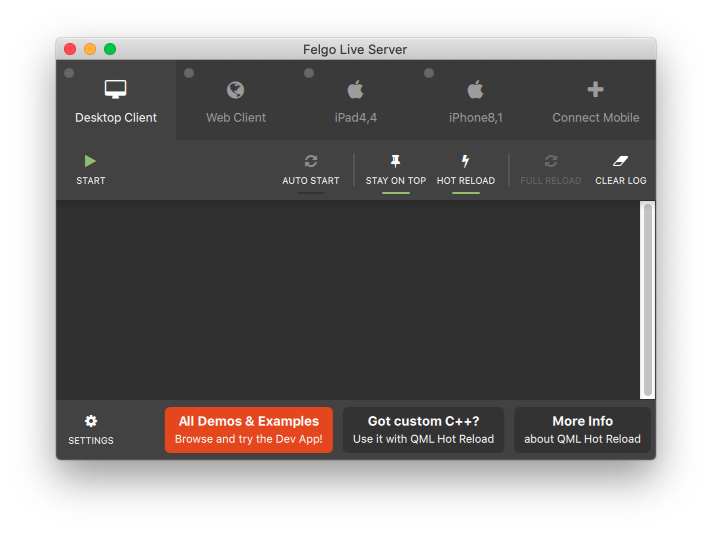Click the SETTINGS text label
This screenshot has height=534, width=712.
(91, 440)
